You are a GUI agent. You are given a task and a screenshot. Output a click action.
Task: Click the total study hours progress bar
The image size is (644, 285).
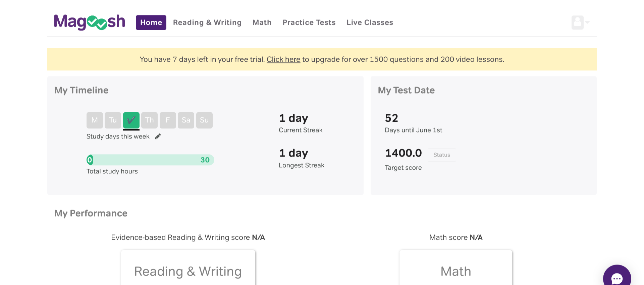coord(150,160)
